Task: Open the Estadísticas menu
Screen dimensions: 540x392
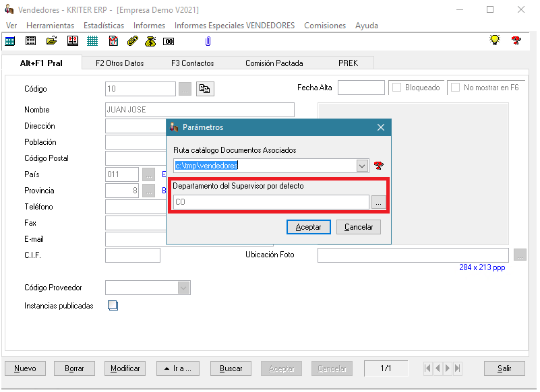Action: tap(104, 26)
